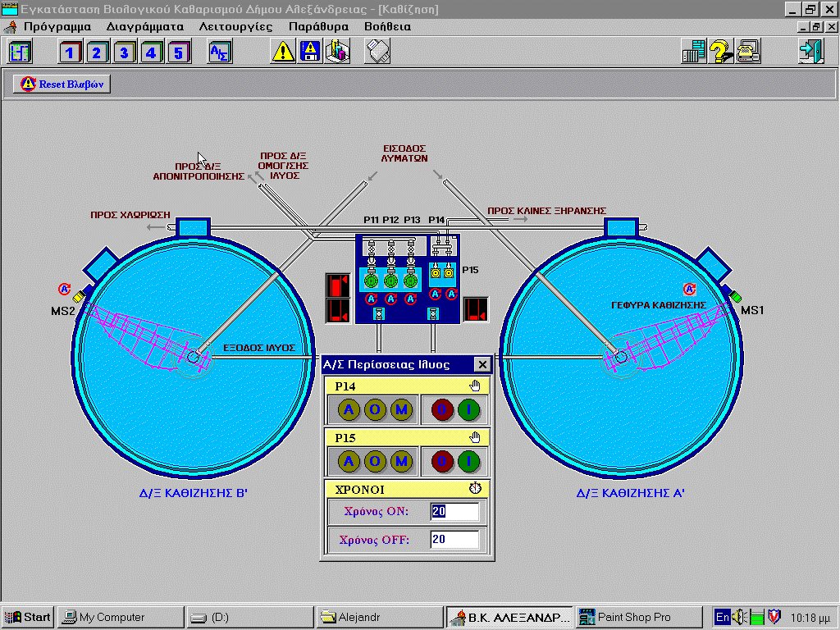This screenshot has width=840, height=630.
Task: Click the help question mark icon
Action: tap(721, 52)
